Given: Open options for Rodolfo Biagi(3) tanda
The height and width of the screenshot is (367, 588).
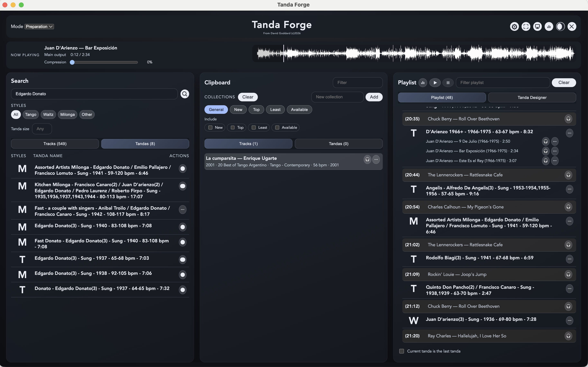Looking at the screenshot, I should 569,259.
